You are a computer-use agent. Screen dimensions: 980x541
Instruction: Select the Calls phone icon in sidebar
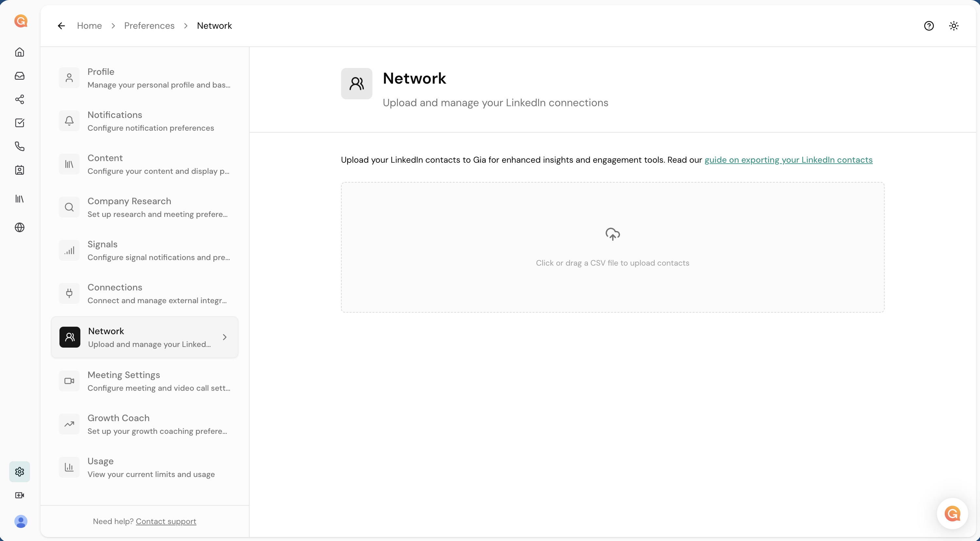[x=20, y=146]
